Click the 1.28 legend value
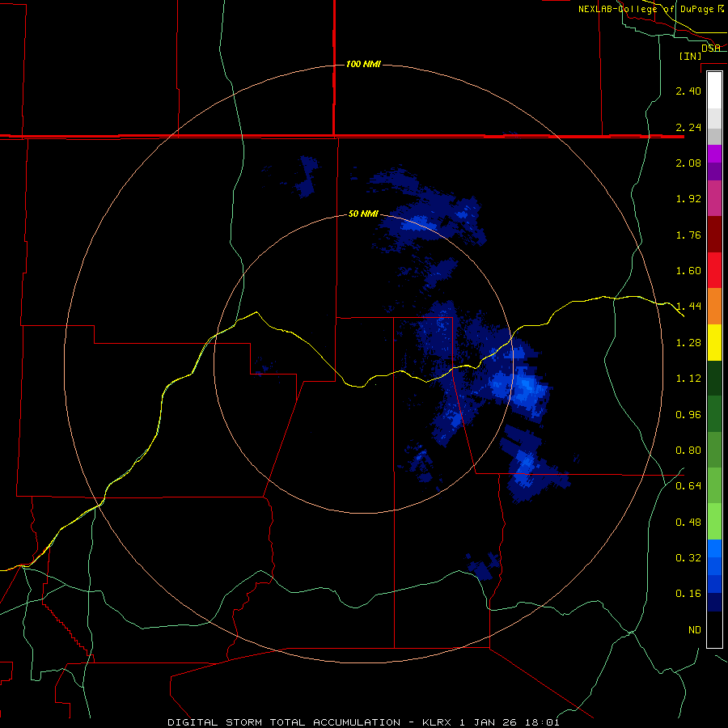Screen dimensions: 728x728 coord(688,343)
